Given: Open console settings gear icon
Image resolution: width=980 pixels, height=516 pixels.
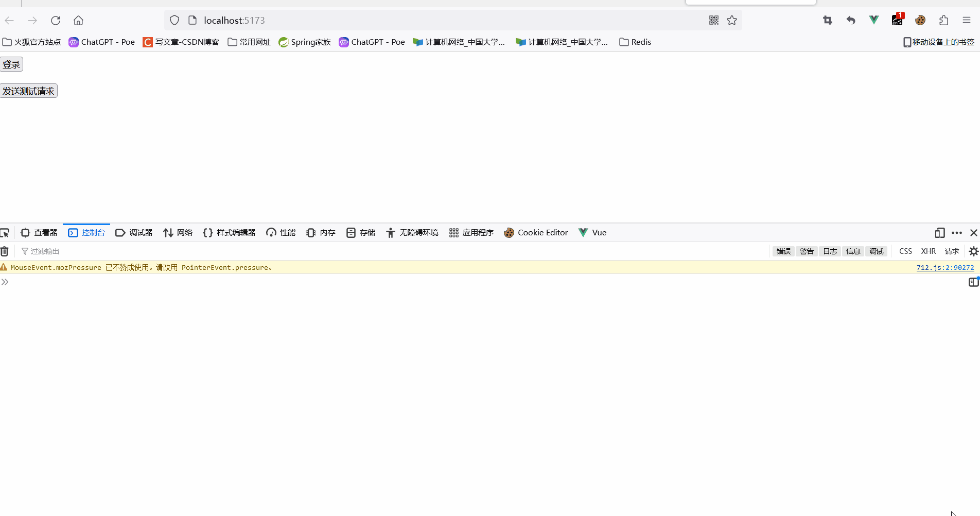Looking at the screenshot, I should (973, 251).
